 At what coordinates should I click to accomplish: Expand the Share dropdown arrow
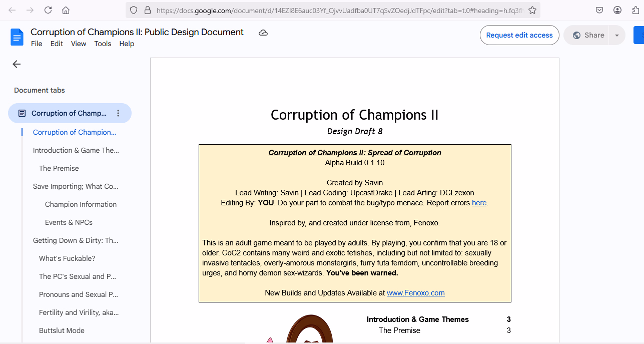[x=617, y=35]
